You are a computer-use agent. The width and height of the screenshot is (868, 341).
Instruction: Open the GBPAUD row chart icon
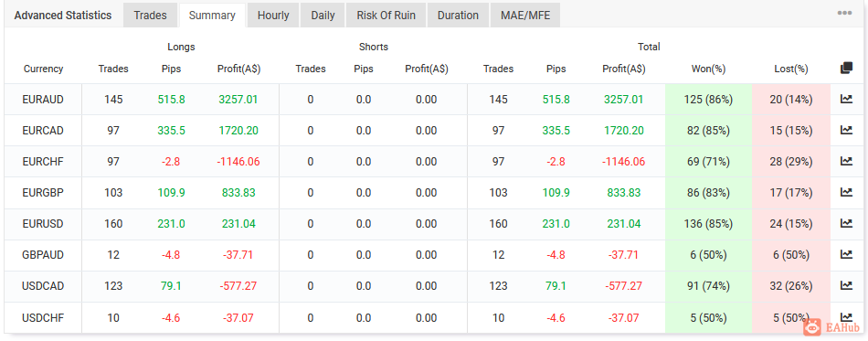click(x=846, y=255)
